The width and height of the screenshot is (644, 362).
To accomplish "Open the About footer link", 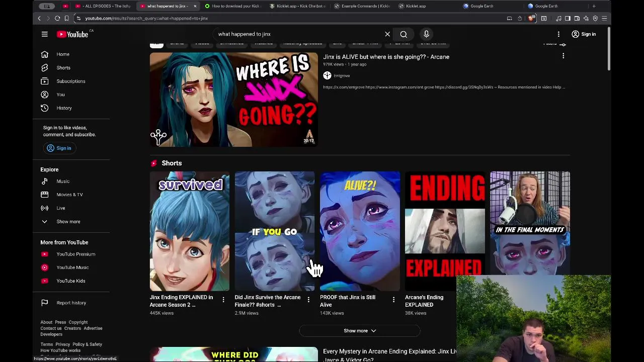I will (46, 322).
